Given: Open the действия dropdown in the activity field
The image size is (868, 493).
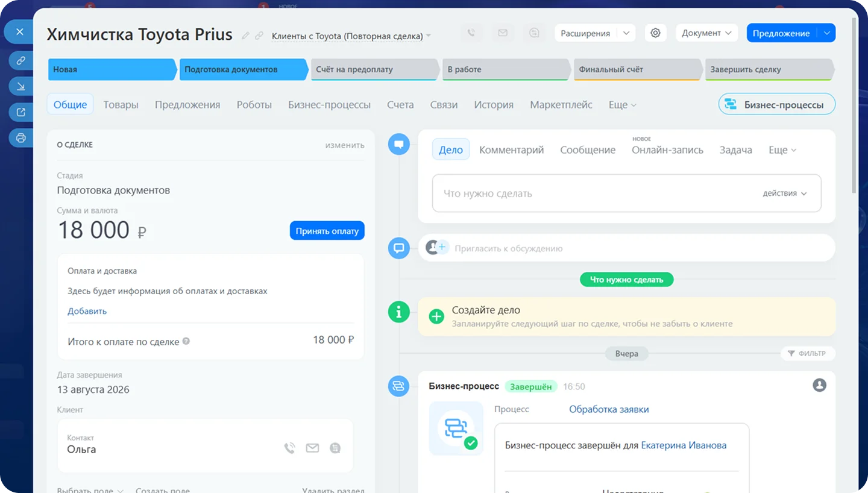Looking at the screenshot, I should [x=784, y=193].
